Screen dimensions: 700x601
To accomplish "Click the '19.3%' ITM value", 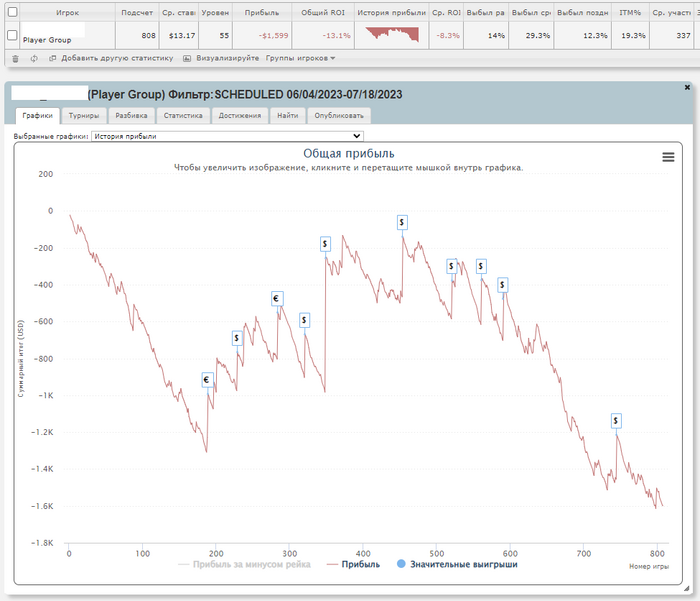I will [x=633, y=36].
